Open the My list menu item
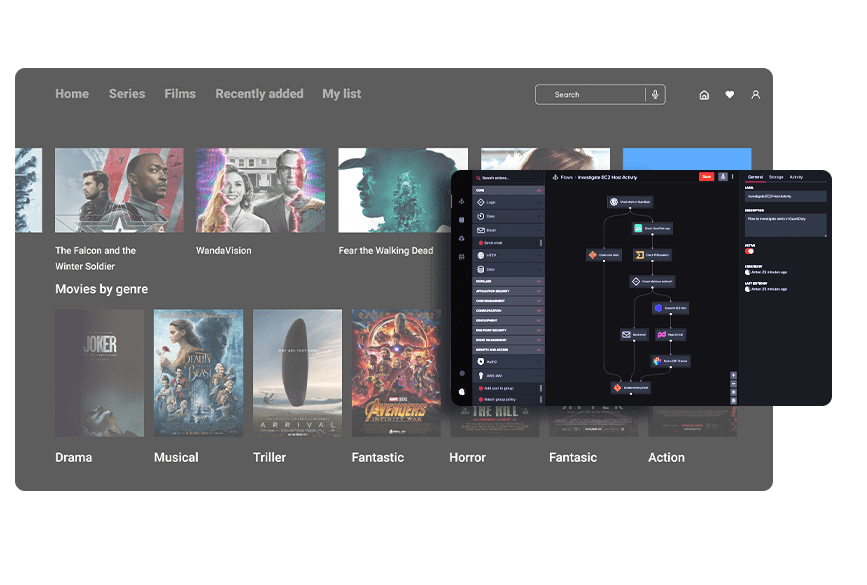This screenshot has height=585, width=867. coord(342,94)
